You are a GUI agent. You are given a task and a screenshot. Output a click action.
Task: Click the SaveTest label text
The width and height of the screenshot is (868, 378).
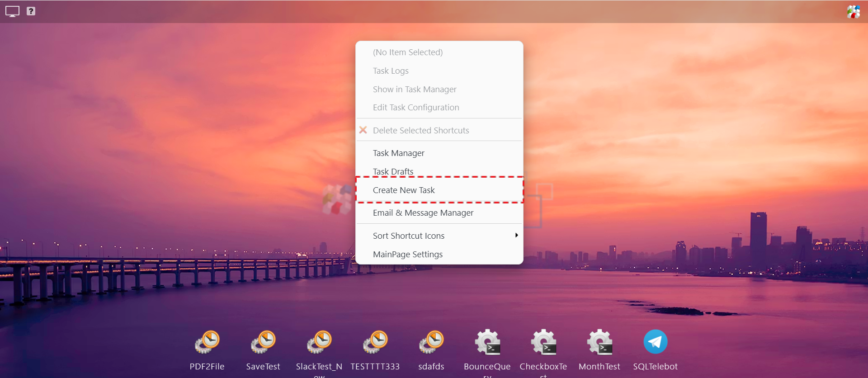pos(263,367)
